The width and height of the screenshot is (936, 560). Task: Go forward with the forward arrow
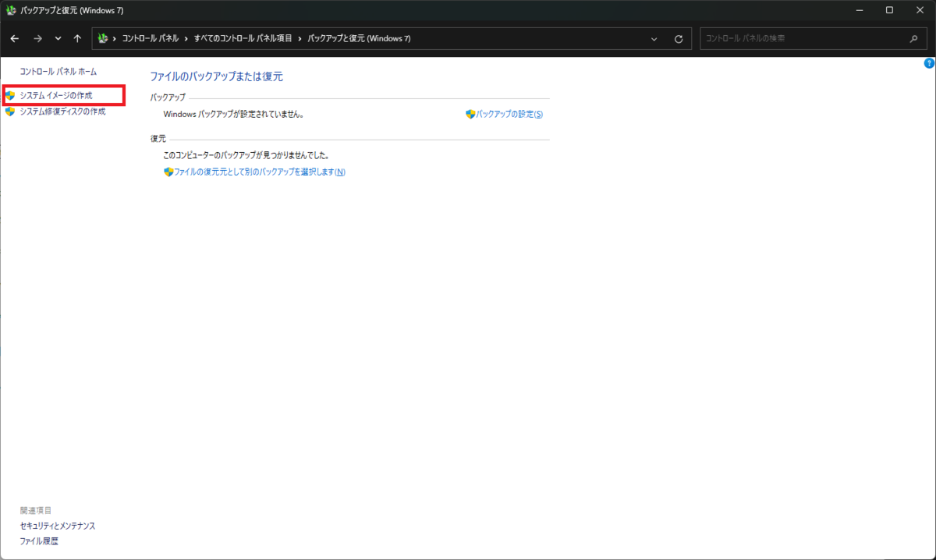coord(37,38)
